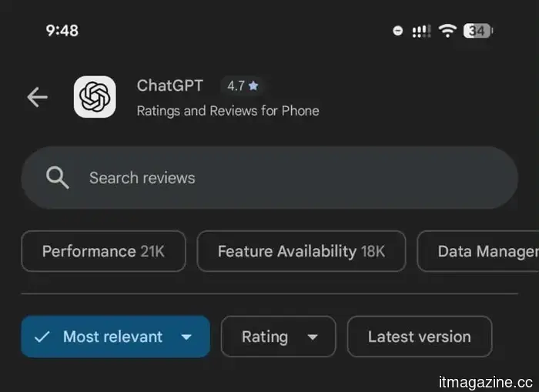Toggle the Performance 21K topic chip
The image size is (539, 392).
click(x=103, y=251)
